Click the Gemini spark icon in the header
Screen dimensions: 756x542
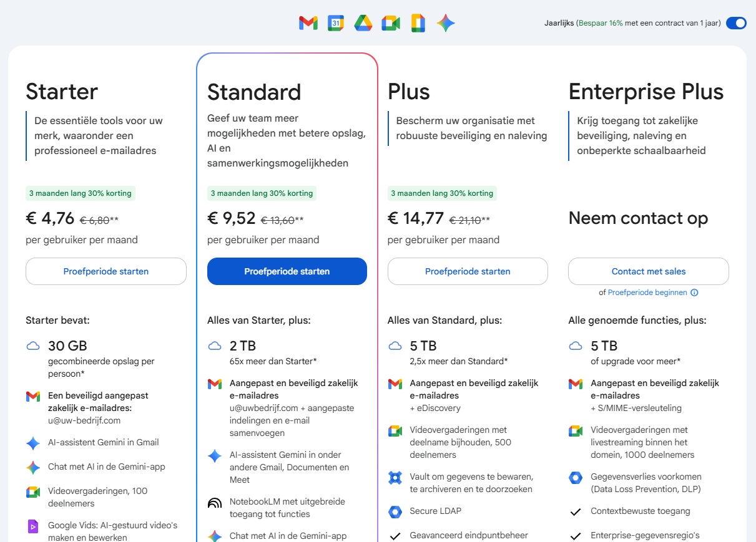pos(446,23)
